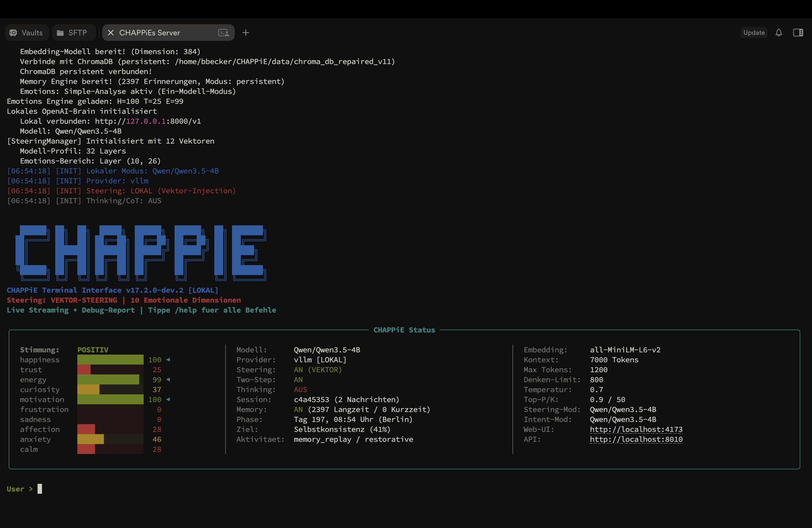Screen dimensions: 812x528
Task: Click the Max Tokens value 1200
Action: pos(599,370)
